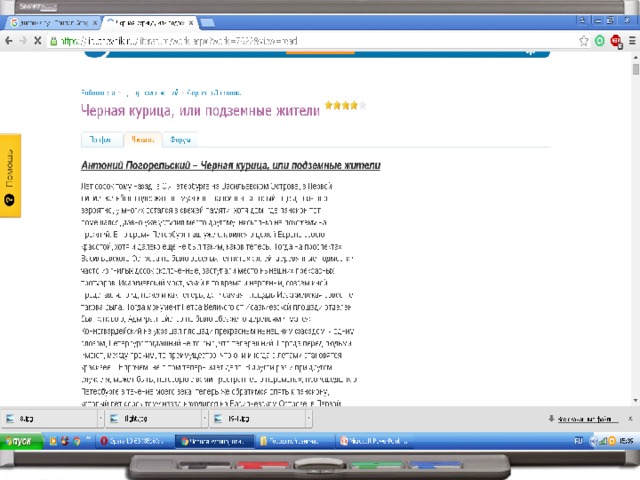Switch to the Chrome taskbar button
Viewport: 640px width, 480px height.
pyautogui.click(x=215, y=441)
